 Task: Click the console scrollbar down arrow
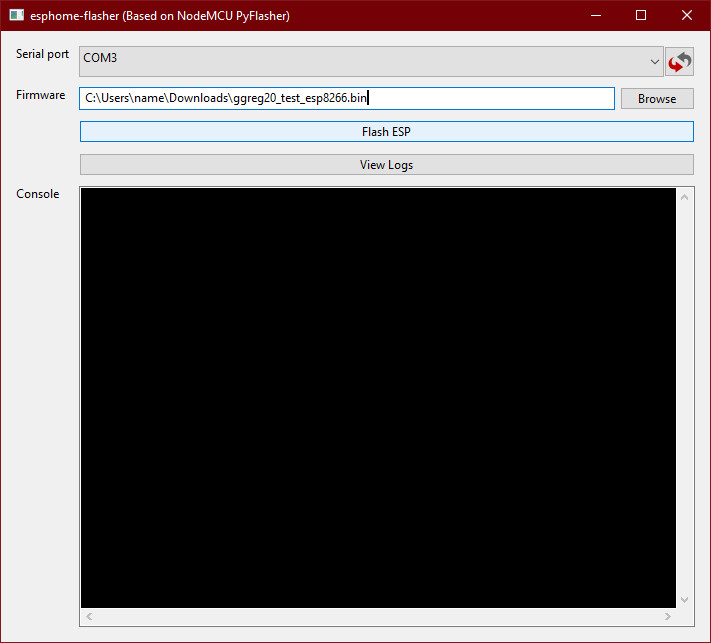tap(685, 599)
